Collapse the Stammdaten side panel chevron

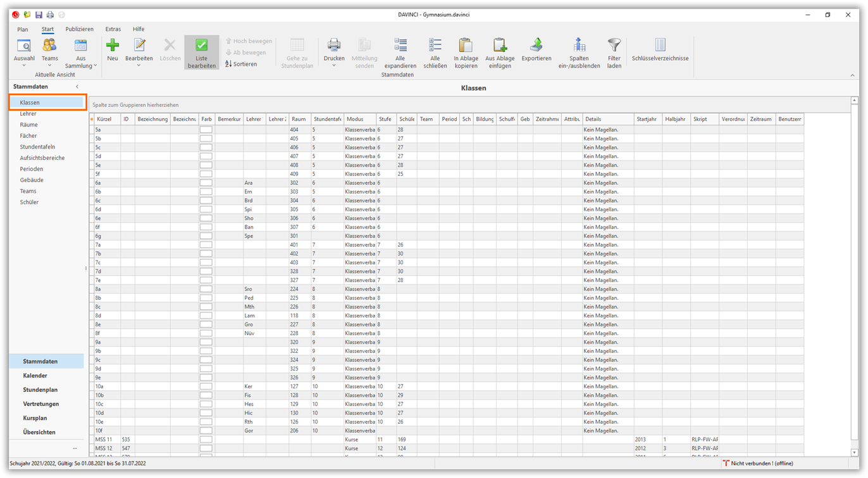click(77, 87)
